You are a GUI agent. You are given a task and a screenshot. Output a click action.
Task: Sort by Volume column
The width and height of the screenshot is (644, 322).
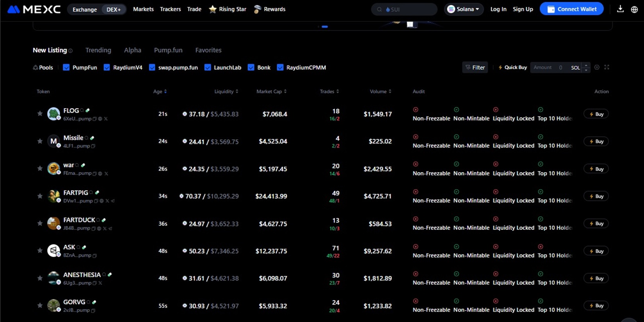point(381,91)
